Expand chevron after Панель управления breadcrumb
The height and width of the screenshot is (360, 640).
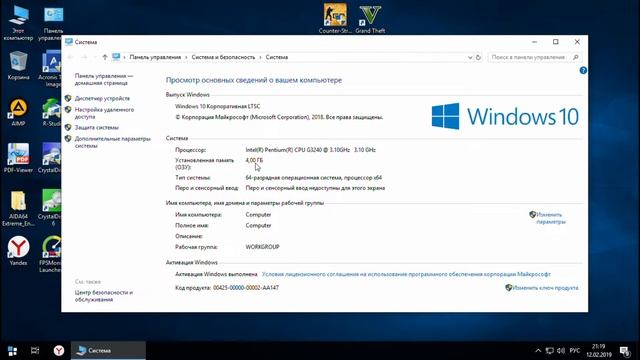(x=187, y=57)
